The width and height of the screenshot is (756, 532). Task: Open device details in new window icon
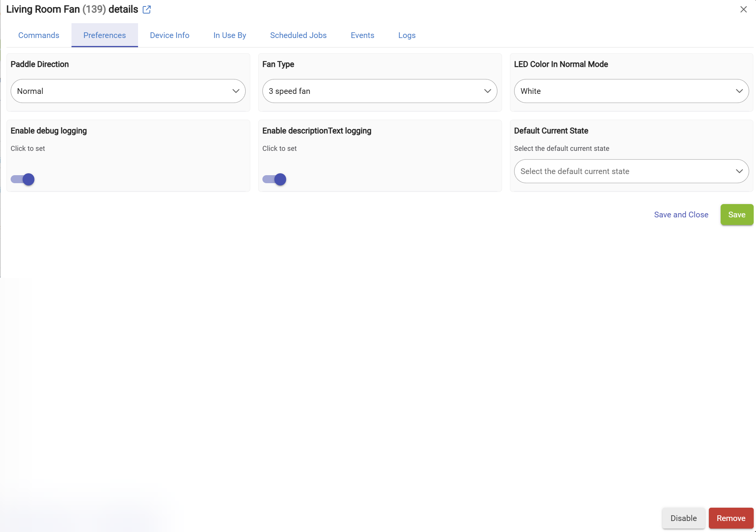click(x=147, y=9)
